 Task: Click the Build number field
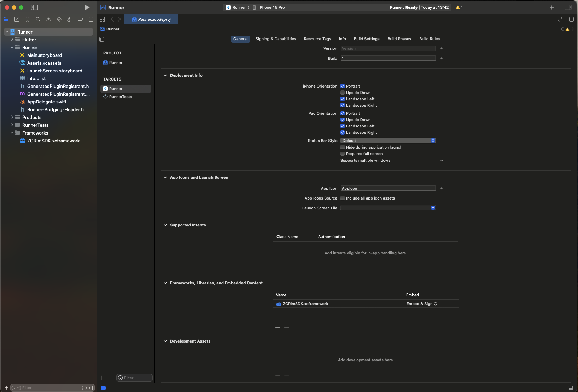(x=388, y=58)
